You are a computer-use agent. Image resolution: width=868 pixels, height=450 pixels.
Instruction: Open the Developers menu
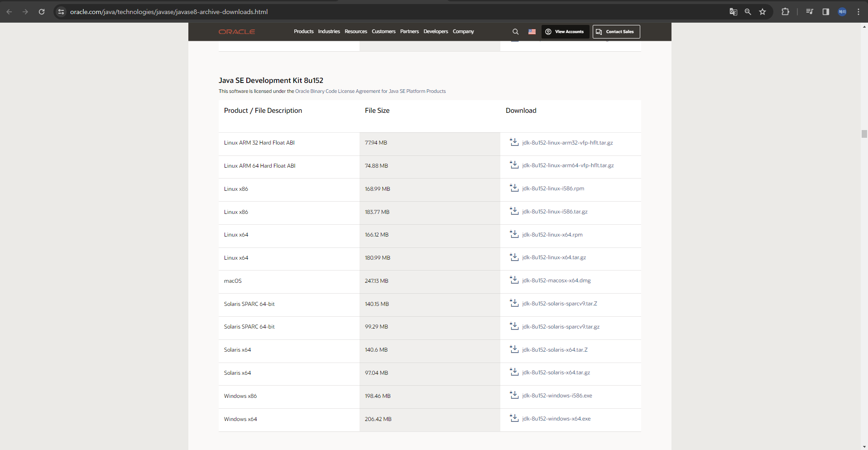pyautogui.click(x=436, y=32)
